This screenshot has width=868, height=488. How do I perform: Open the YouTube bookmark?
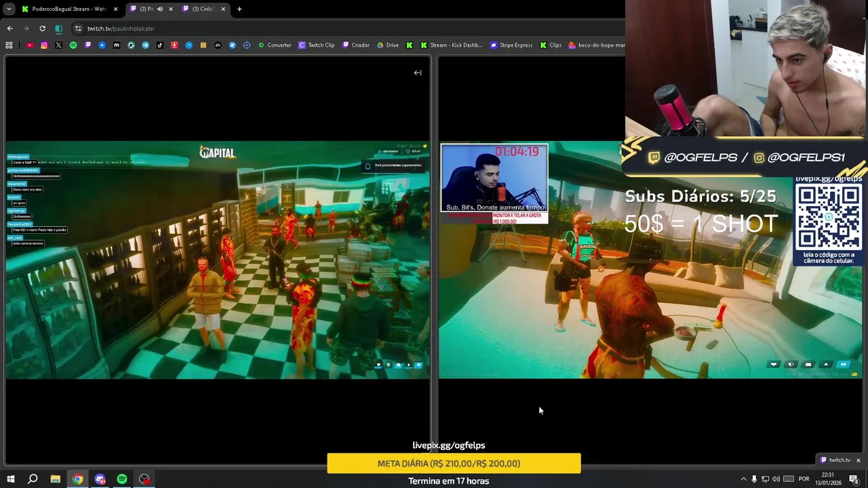(30, 45)
